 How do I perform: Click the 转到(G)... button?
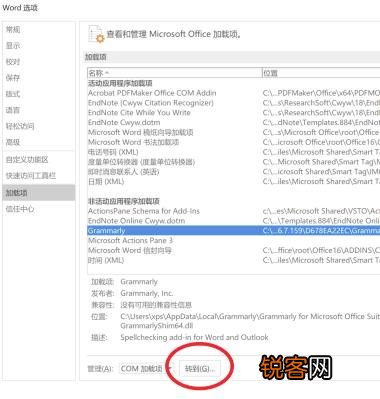[200, 369]
